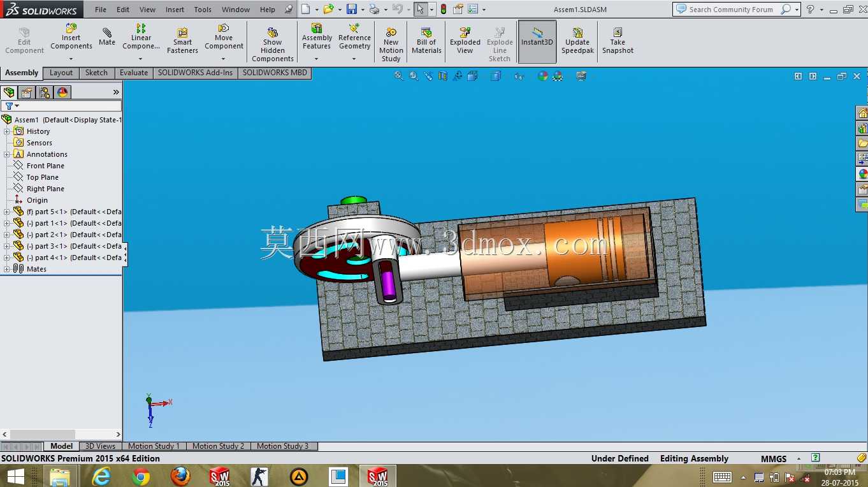Open the Insert menu

pyautogui.click(x=175, y=10)
